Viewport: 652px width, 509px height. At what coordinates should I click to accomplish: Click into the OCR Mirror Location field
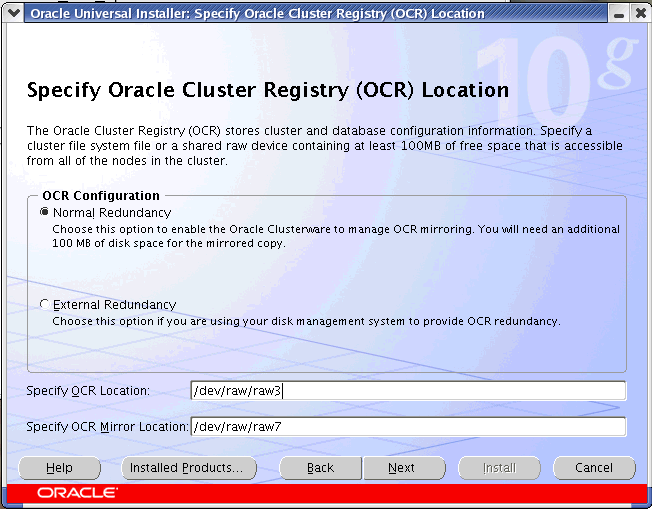[x=408, y=427]
